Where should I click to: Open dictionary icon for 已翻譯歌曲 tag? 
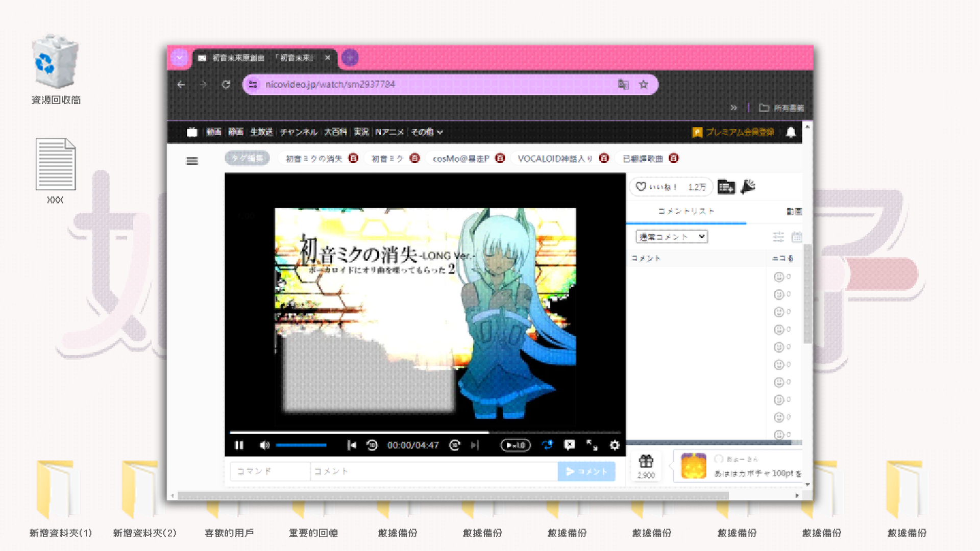[674, 158]
